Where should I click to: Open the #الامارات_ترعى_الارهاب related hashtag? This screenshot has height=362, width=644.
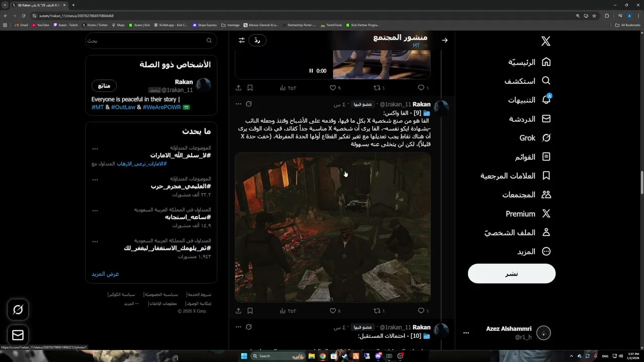point(142,164)
